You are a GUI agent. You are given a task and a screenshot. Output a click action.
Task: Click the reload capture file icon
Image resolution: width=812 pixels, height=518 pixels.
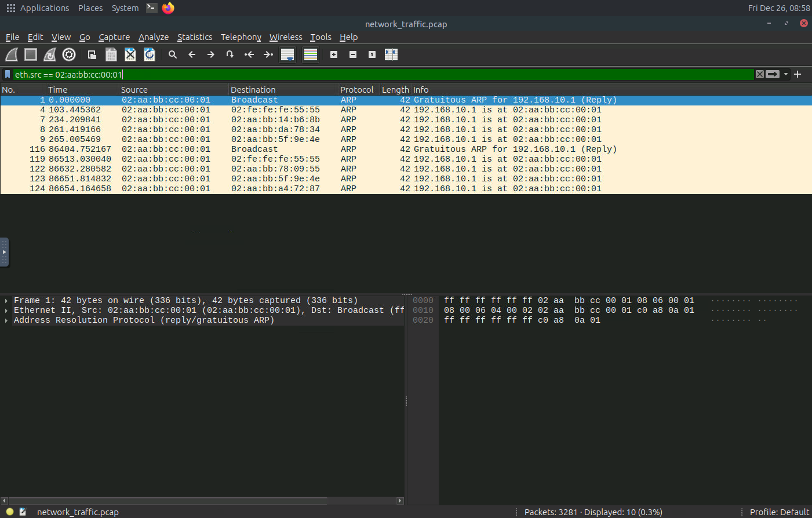pyautogui.click(x=150, y=54)
